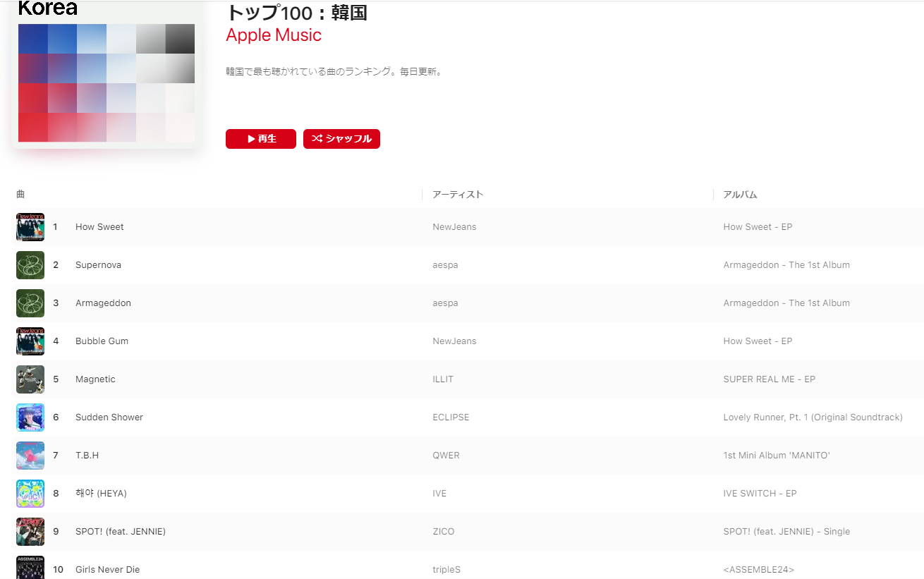Image resolution: width=924 pixels, height=579 pixels.
Task: Select the song title 해야 (HEYA)
Action: (x=101, y=494)
